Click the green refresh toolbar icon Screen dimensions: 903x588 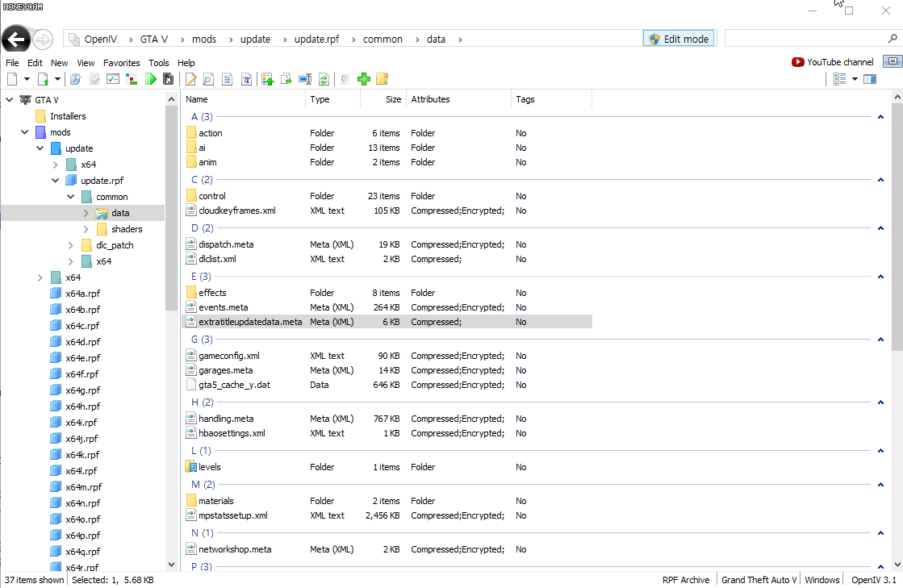click(324, 79)
